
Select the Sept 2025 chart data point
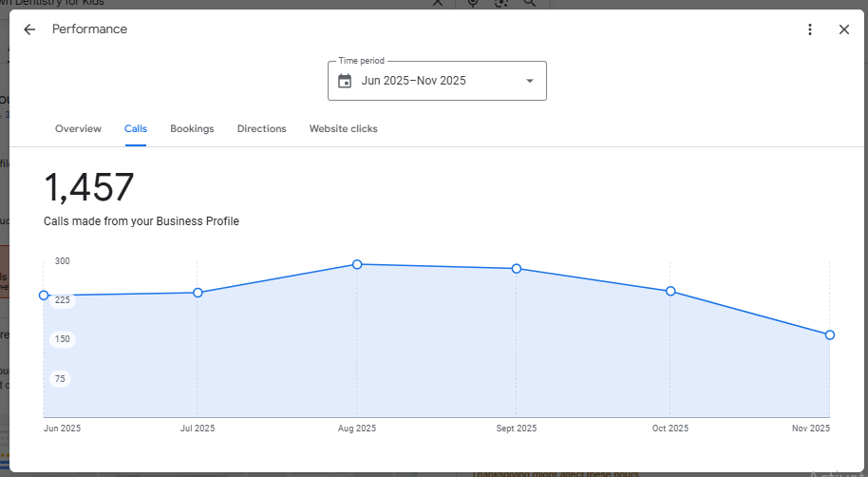pyautogui.click(x=517, y=269)
